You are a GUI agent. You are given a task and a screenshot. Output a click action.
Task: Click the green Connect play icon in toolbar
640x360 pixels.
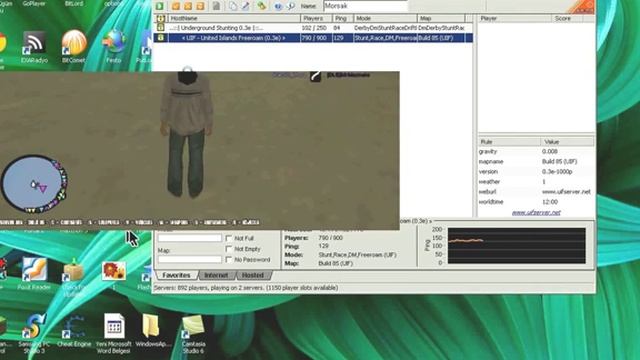[x=160, y=6]
